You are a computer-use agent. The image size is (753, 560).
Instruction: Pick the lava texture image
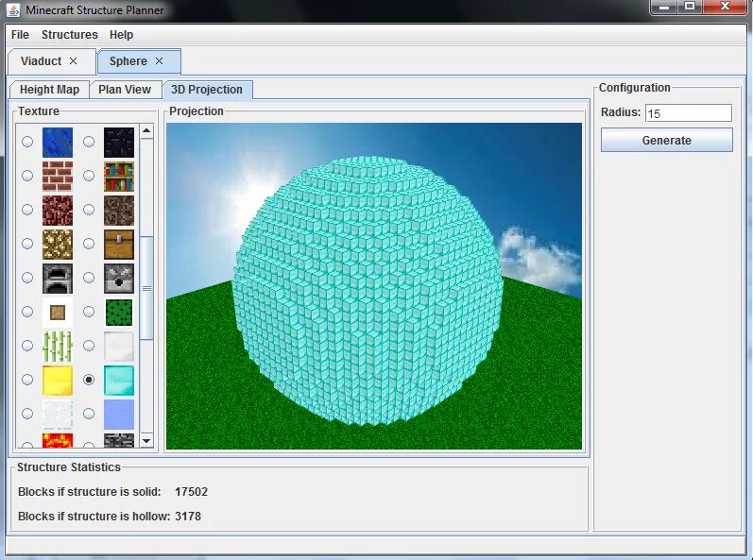pos(58,440)
